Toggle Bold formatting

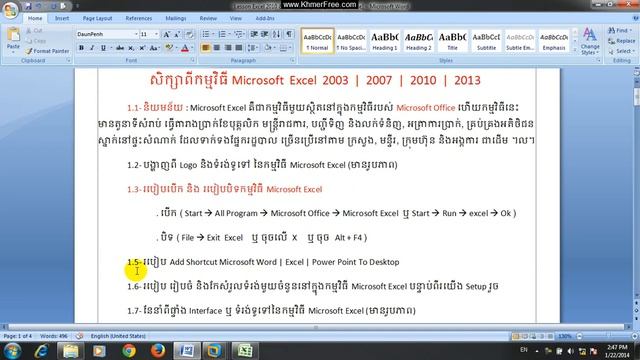(x=81, y=48)
